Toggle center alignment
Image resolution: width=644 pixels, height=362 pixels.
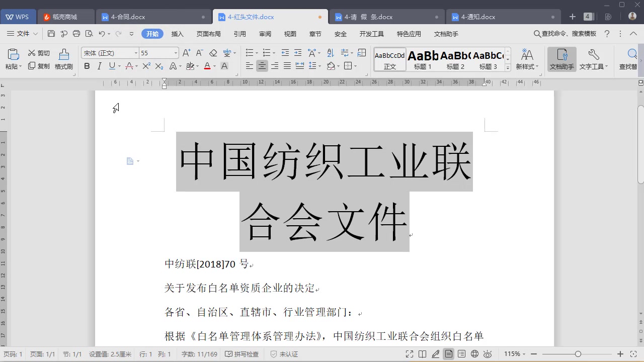[262, 66]
